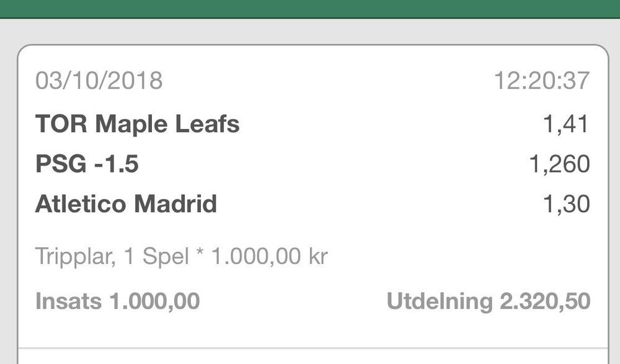Viewport: 620px width, 364px height.
Task: Tap the payout amount 2.320,50
Action: tap(544, 302)
